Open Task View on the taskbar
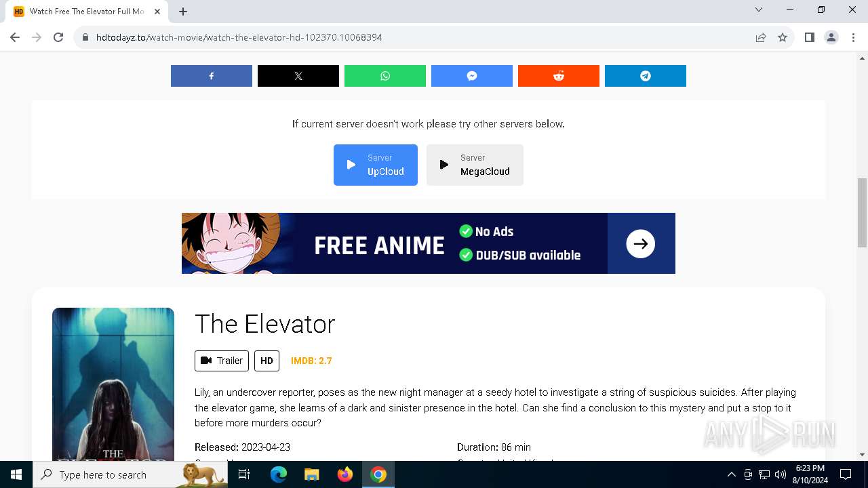The image size is (868, 488). [x=244, y=474]
